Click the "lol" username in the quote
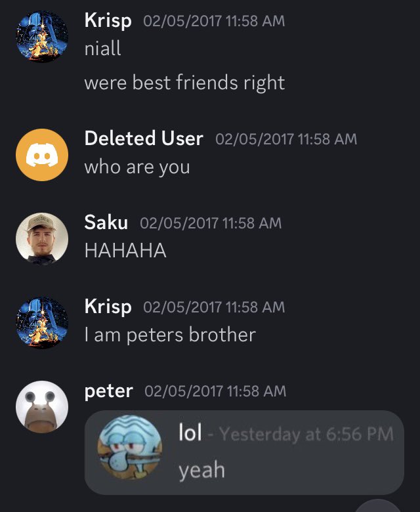The height and width of the screenshot is (512, 420). (190, 433)
